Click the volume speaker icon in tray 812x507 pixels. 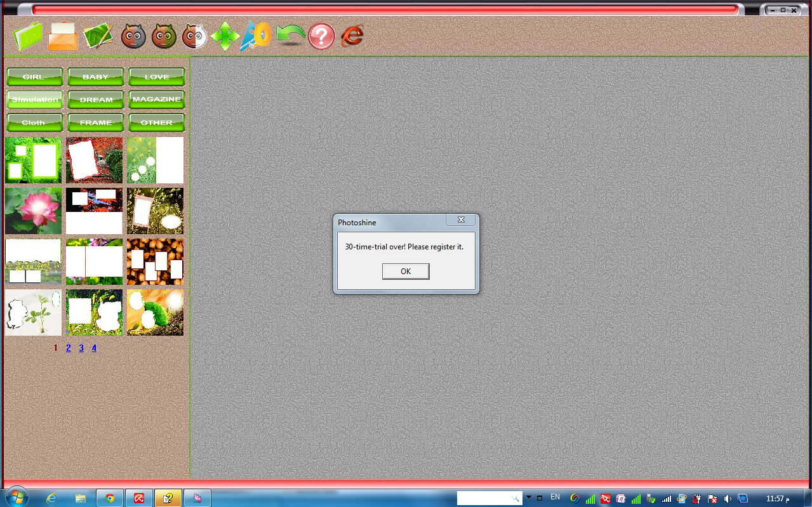point(728,499)
